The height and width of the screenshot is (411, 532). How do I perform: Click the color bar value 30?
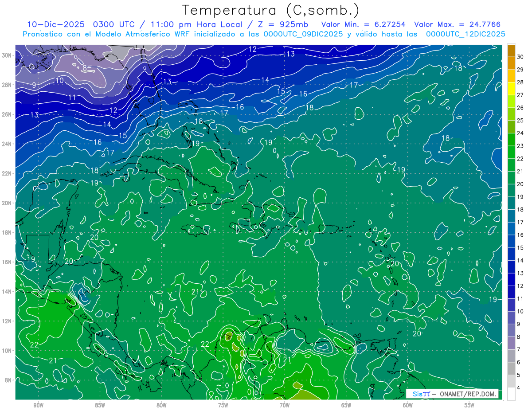pos(520,57)
